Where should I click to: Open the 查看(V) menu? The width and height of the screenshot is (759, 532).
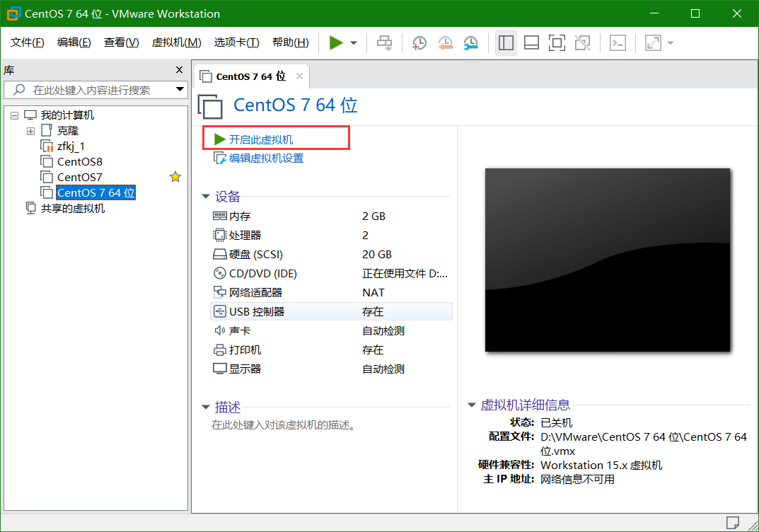(121, 42)
